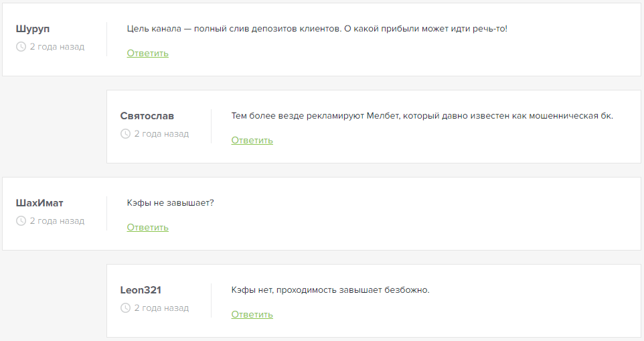Screen dimensions: 644x341
Task: Reply to Святослав's Мелбет comment
Action: (252, 141)
